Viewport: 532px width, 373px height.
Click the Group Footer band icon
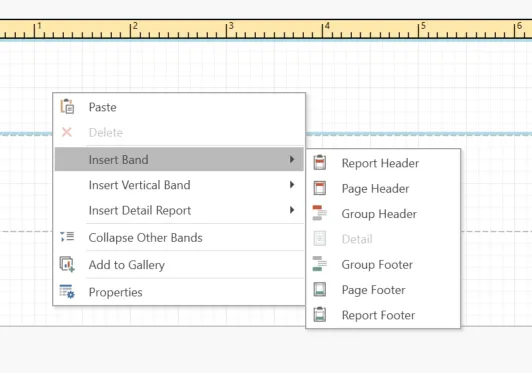click(x=320, y=264)
